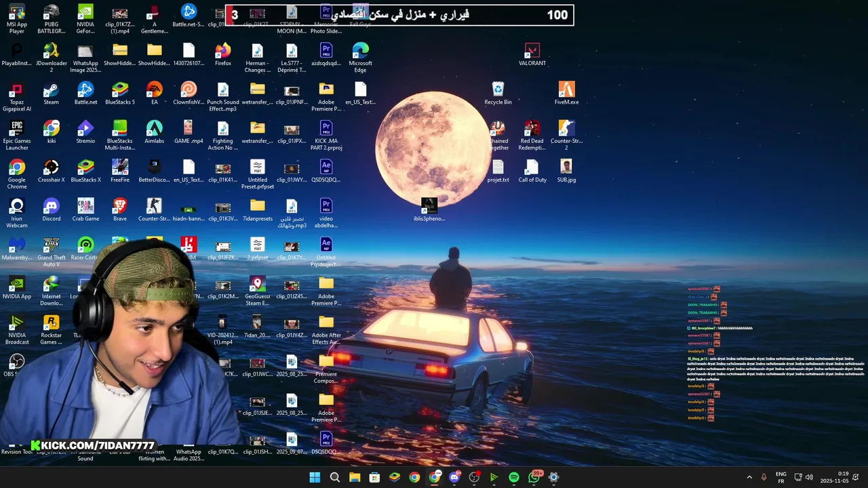Select the GeoGuessr Steam Edition shortcut
Screen dimensions: 868x488
(x=257, y=291)
